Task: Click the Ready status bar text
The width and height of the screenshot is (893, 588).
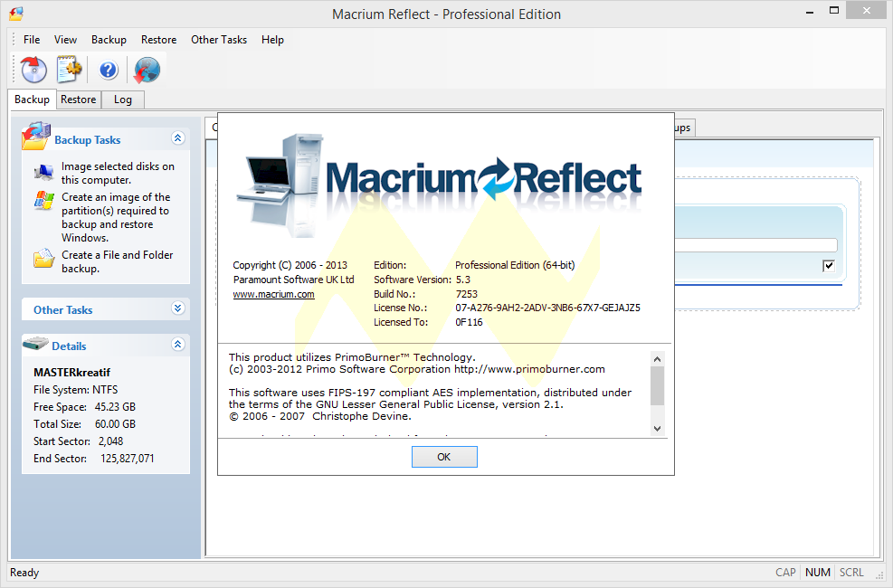Action: point(24,573)
